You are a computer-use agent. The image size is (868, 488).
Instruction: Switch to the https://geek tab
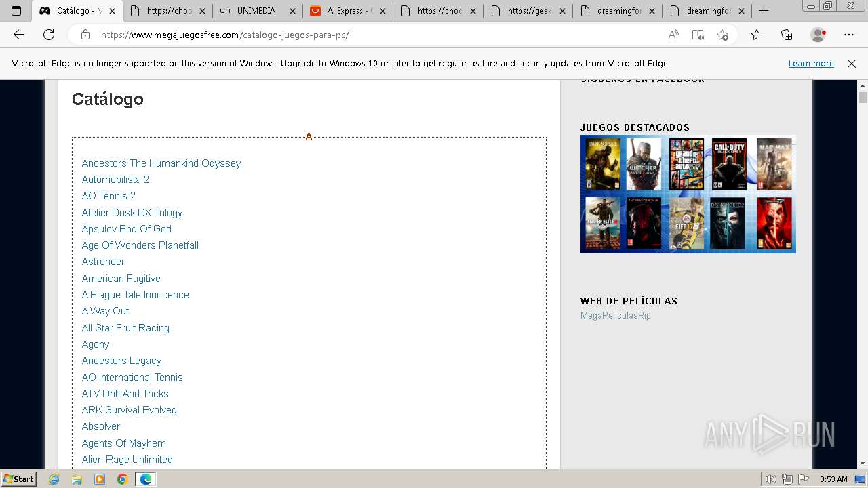[528, 11]
